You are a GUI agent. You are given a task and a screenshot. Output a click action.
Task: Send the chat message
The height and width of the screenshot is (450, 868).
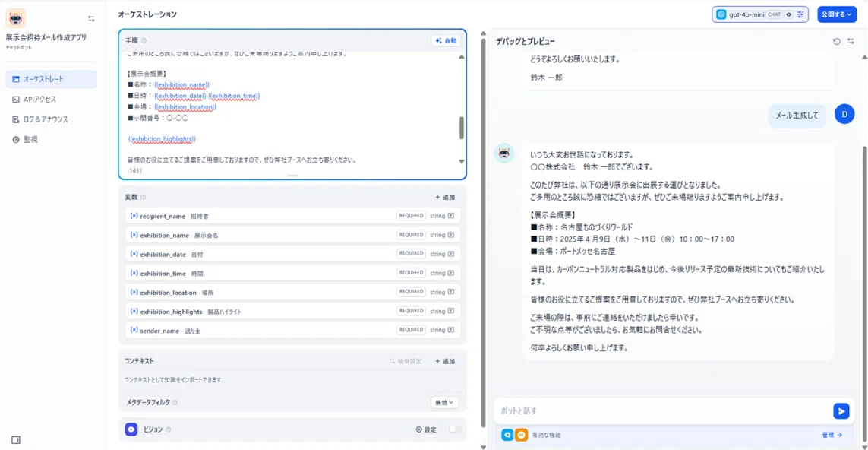[x=841, y=410]
